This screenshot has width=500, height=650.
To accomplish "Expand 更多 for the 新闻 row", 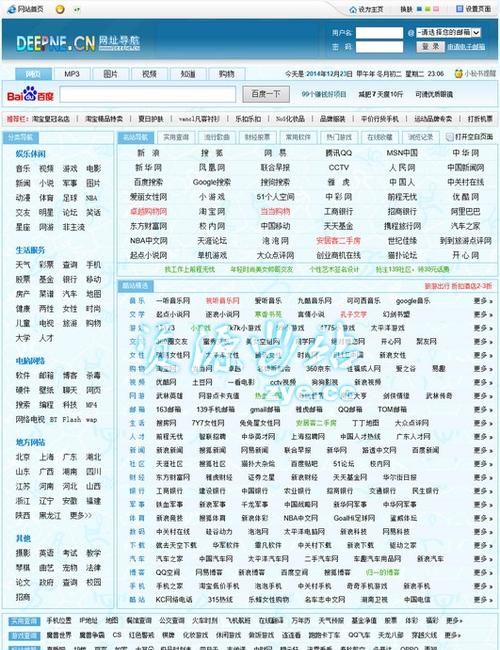I will [483, 450].
